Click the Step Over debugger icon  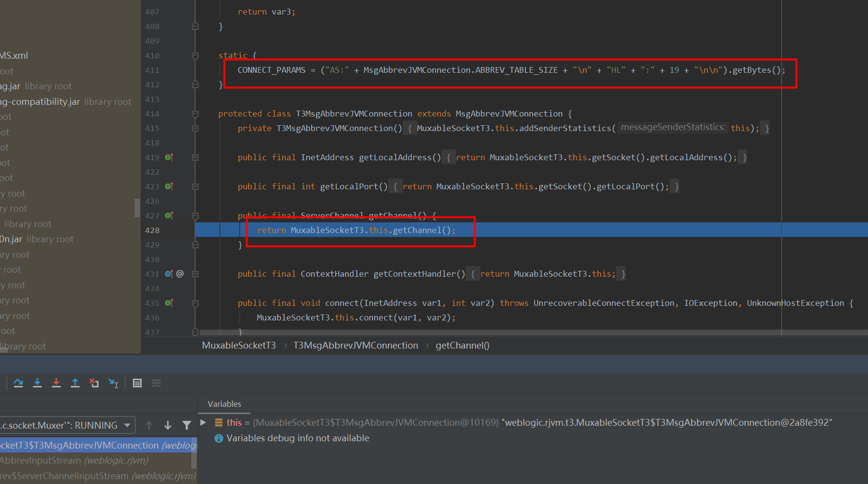[18, 383]
